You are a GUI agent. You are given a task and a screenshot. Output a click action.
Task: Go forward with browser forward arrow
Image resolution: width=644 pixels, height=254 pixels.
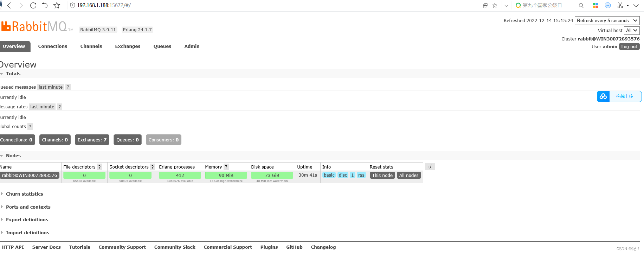coord(21,5)
